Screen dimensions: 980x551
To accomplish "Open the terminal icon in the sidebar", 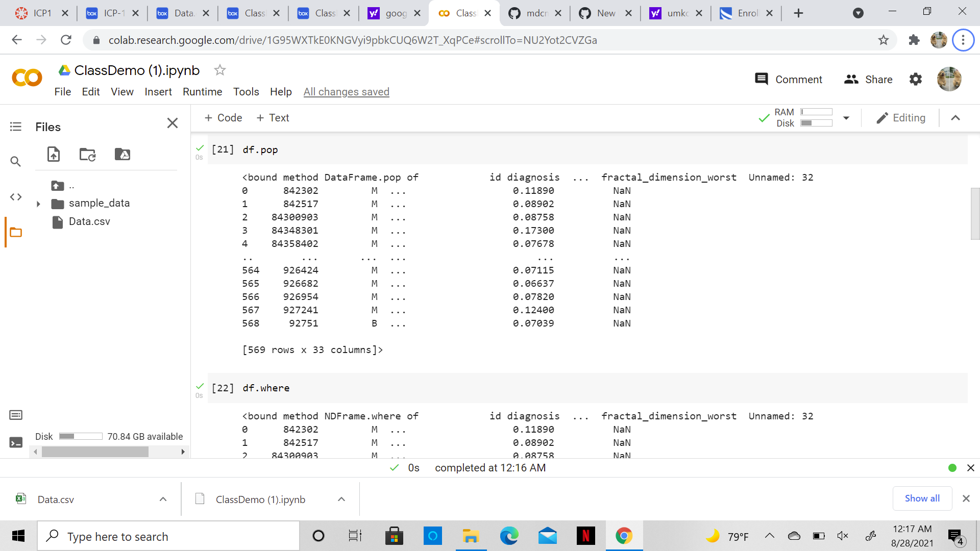I will click(16, 442).
